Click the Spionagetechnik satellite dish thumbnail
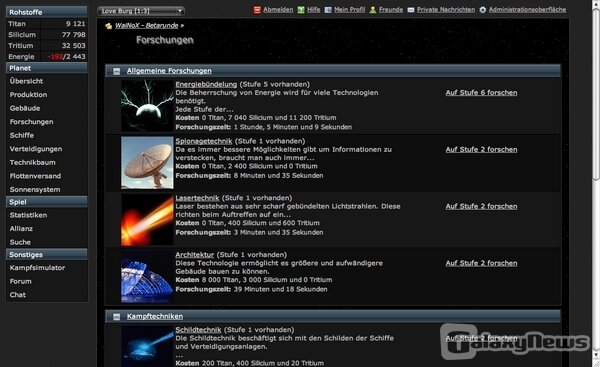The image size is (600, 367). point(147,163)
